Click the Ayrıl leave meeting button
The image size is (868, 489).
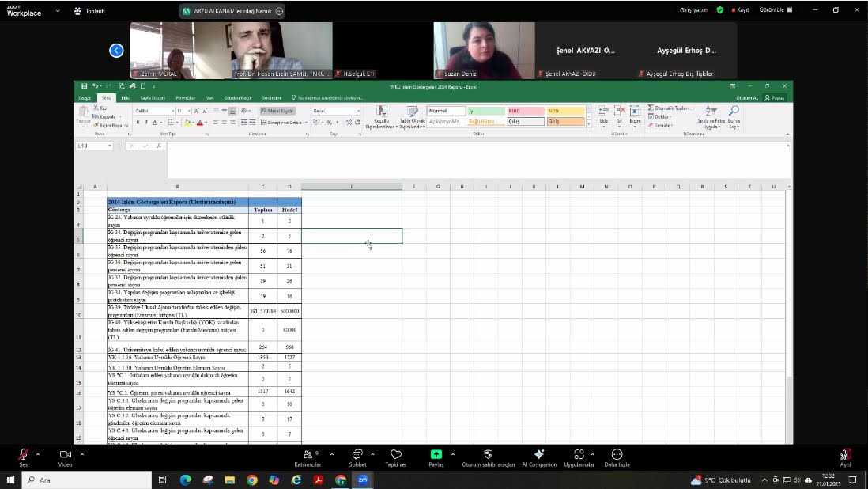coord(845,457)
